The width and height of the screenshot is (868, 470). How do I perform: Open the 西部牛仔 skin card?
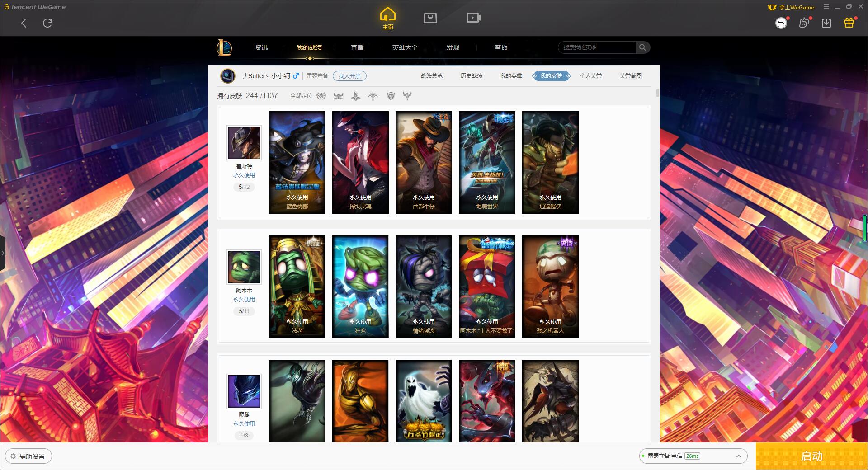[x=424, y=162]
